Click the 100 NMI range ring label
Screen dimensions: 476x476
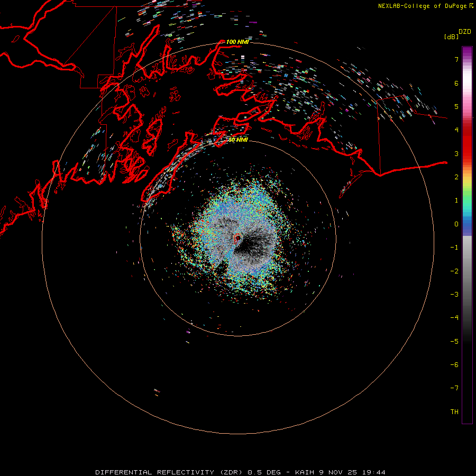point(237,42)
